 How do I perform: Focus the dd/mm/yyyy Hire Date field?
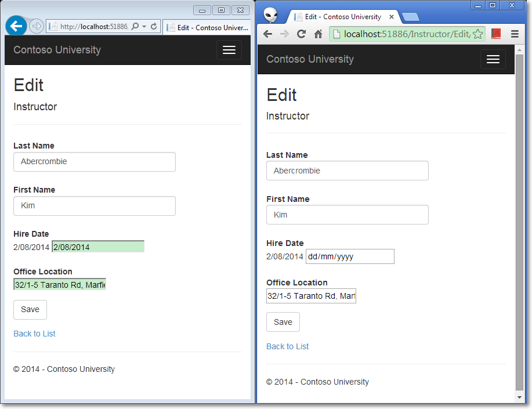tap(350, 256)
